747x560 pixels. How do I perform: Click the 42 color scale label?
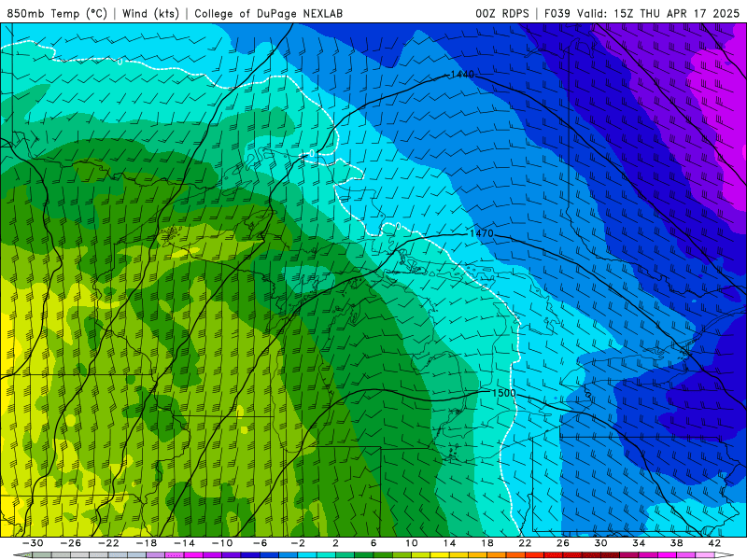click(714, 543)
